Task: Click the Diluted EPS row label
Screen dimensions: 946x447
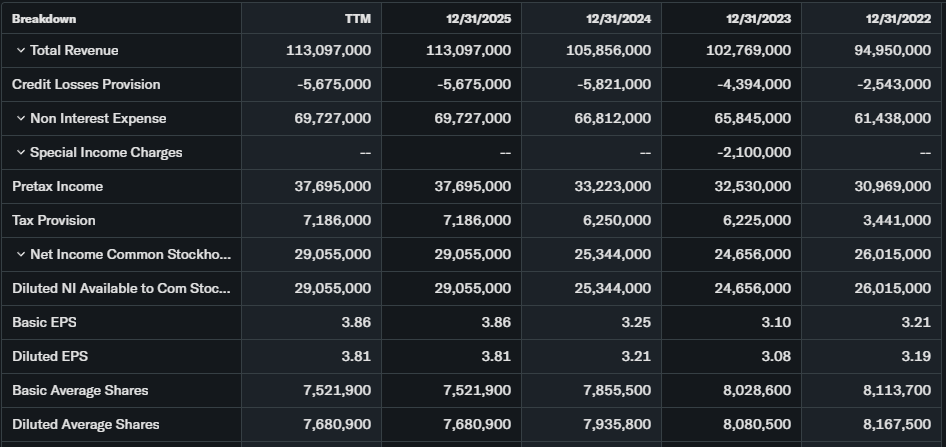Action: click(x=47, y=357)
